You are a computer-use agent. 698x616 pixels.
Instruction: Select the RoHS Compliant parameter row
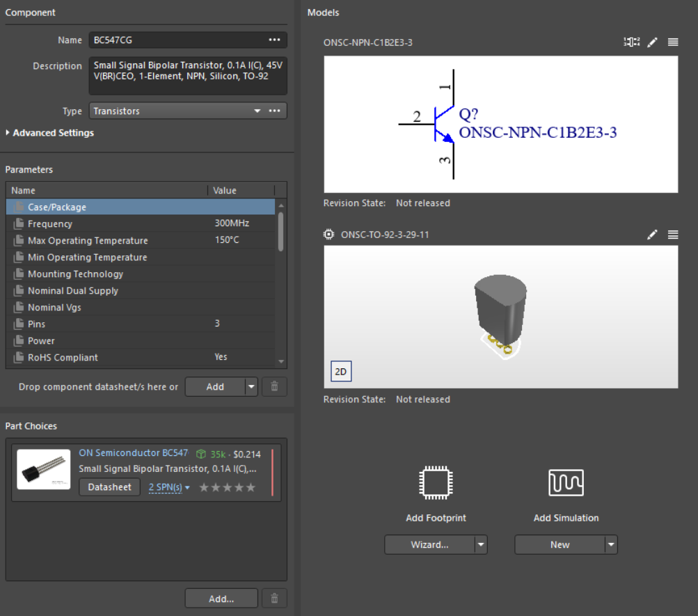pos(141,357)
